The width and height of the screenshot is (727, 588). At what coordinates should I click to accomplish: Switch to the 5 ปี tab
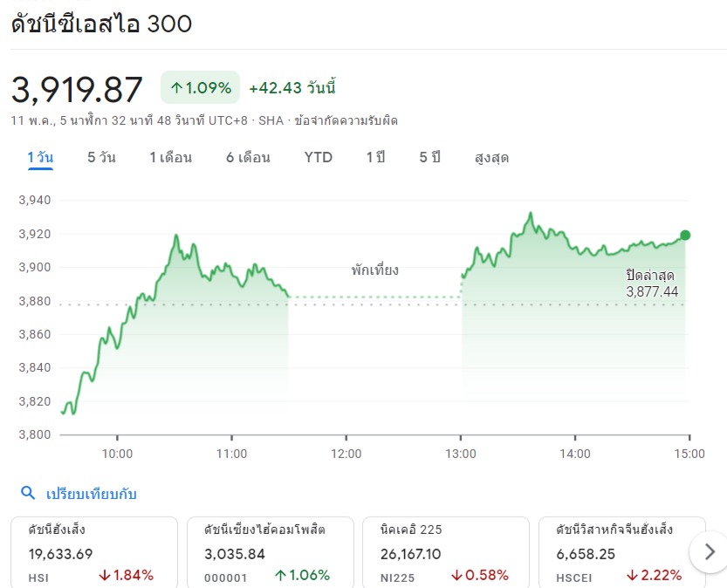[x=429, y=158]
